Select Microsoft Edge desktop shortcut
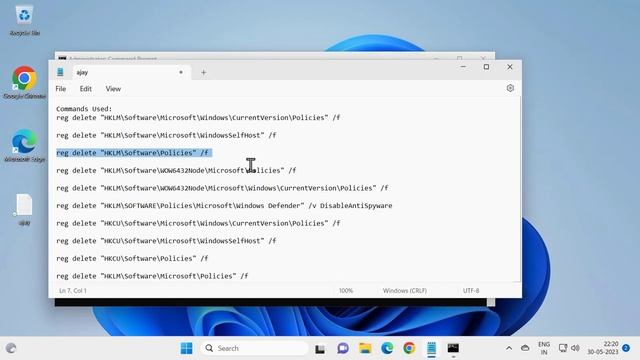Screen dimensions: 640x360 pyautogui.click(x=24, y=146)
